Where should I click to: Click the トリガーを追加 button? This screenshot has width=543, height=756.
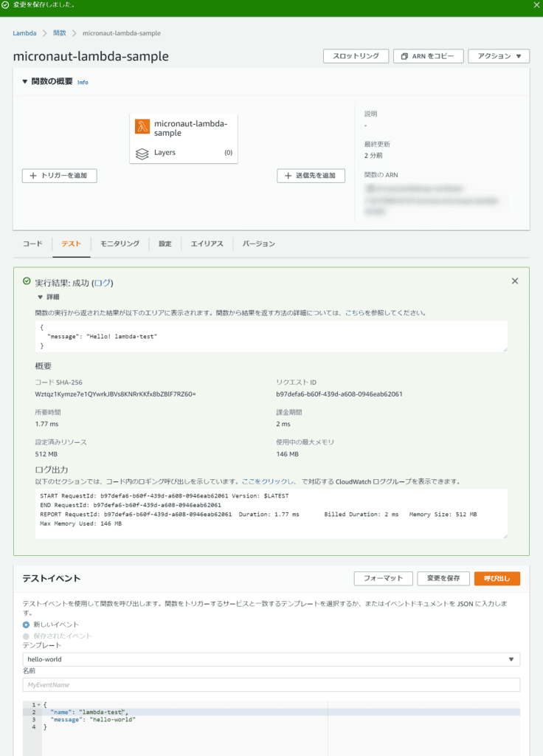coord(60,176)
